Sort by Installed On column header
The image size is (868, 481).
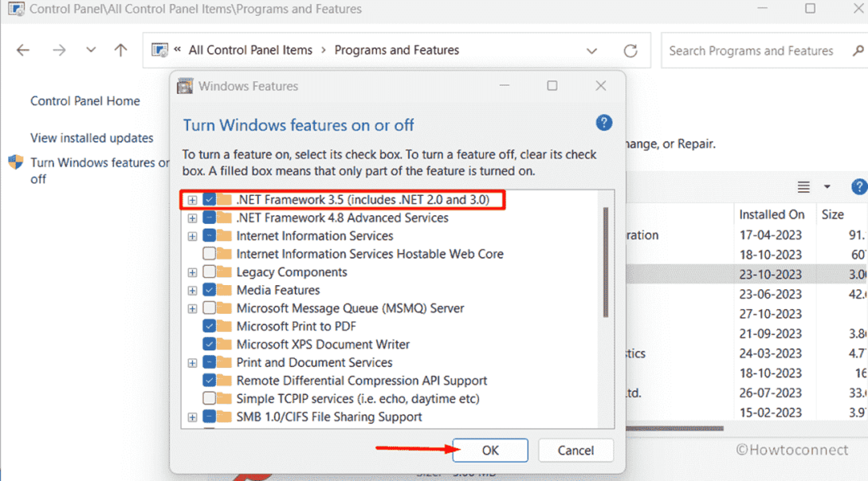coord(772,214)
